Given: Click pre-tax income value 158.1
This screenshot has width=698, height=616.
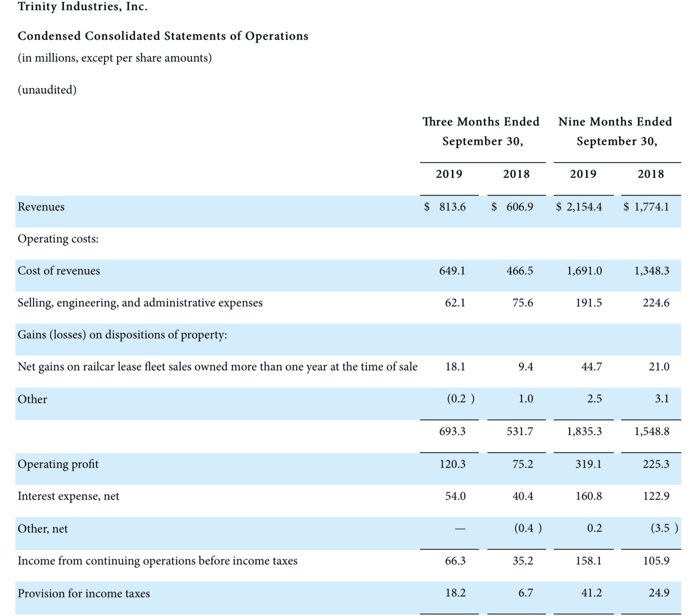Looking at the screenshot, I should click(589, 561).
